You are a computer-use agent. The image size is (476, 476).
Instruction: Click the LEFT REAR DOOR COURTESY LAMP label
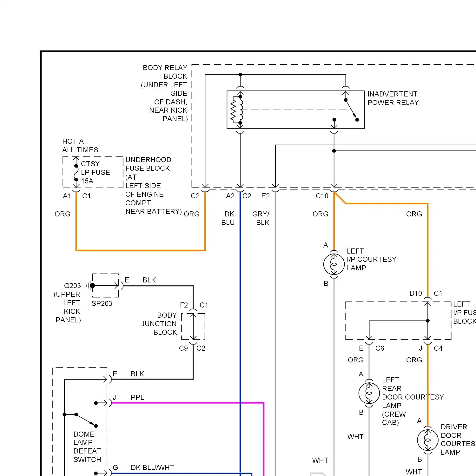click(413, 401)
